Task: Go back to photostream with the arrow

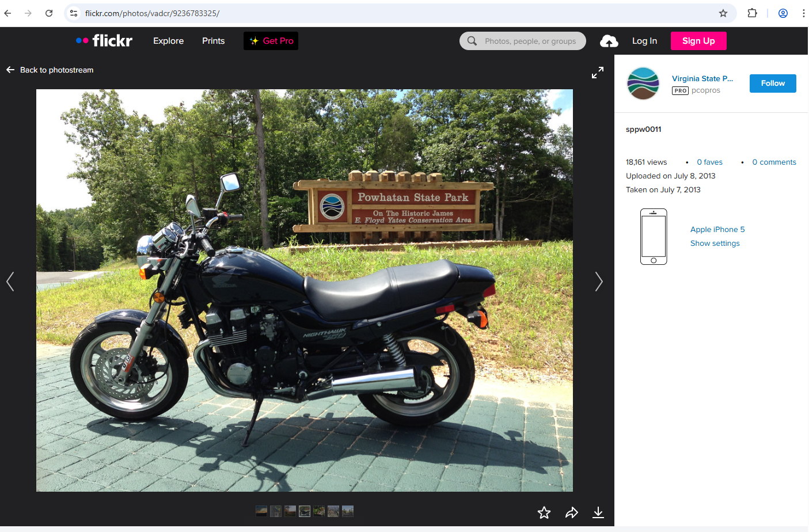Action: tap(10, 70)
